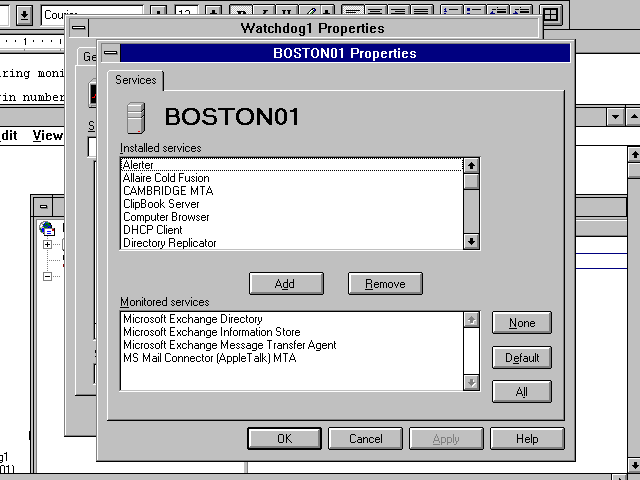Confirm with the OK button
The image size is (640, 480).
(x=284, y=439)
